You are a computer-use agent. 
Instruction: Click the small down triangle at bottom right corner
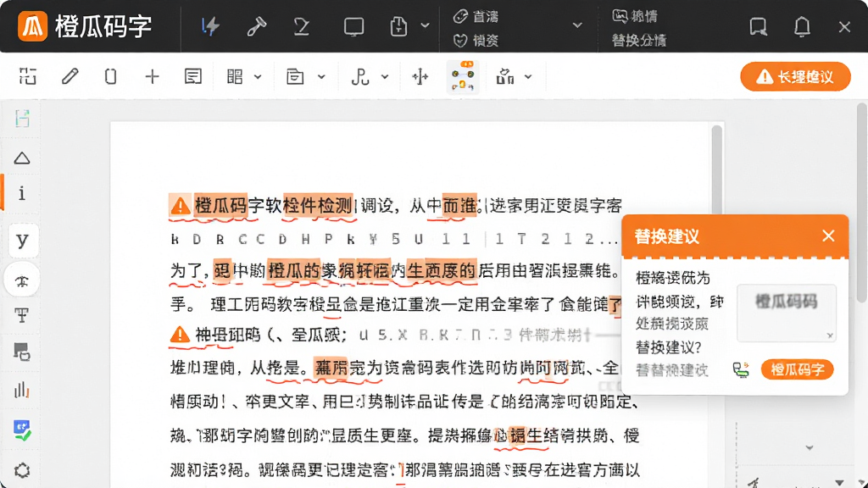coord(840,482)
